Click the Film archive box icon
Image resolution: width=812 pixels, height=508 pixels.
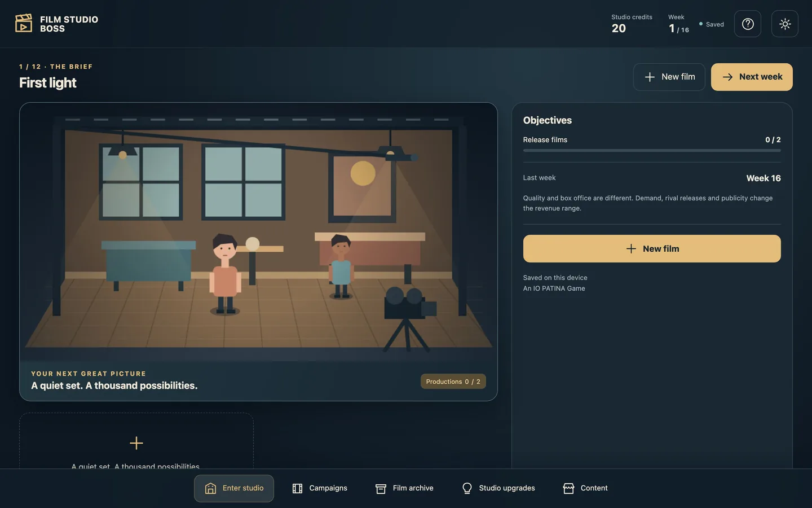click(381, 488)
